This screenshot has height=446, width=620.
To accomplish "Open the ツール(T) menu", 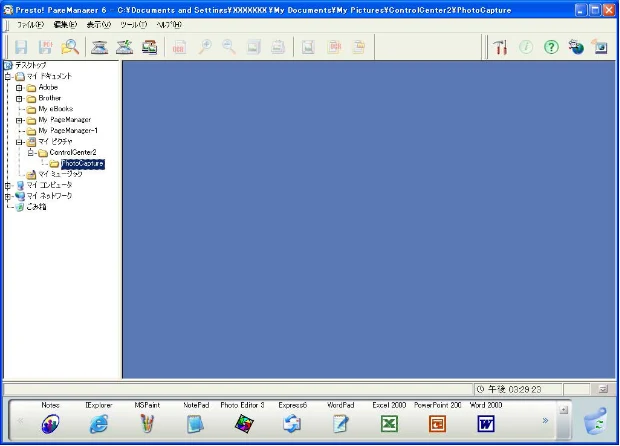I will point(134,25).
